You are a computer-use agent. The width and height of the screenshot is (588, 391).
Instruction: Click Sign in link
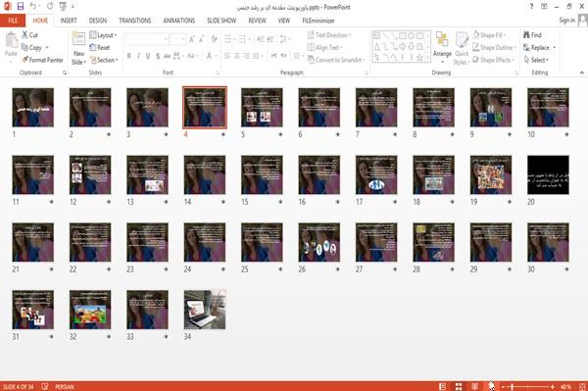(566, 21)
